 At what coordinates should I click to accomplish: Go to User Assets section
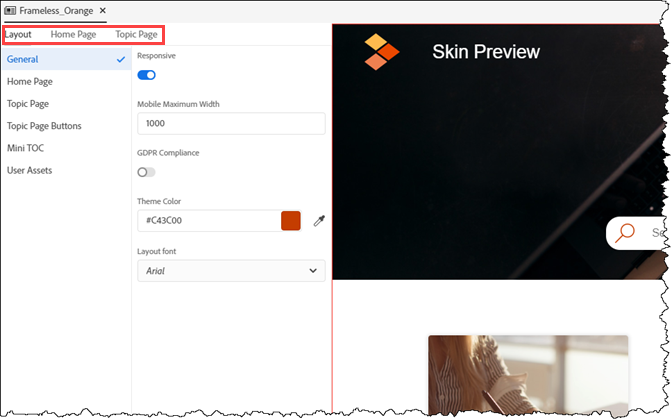(29, 170)
